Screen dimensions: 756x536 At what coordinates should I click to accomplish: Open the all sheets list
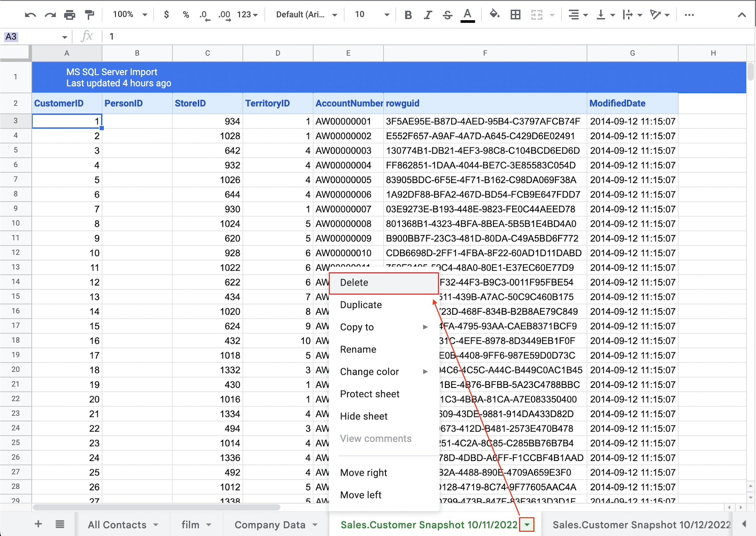coord(59,524)
